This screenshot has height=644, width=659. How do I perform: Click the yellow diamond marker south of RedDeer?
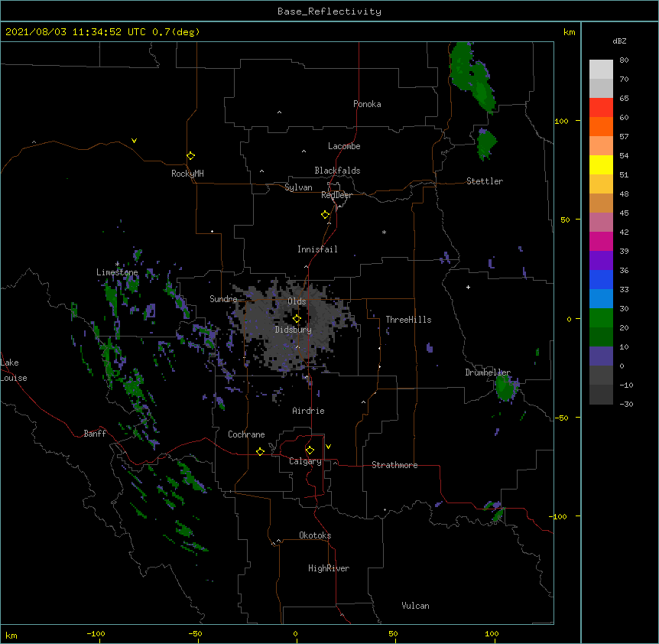pos(325,215)
